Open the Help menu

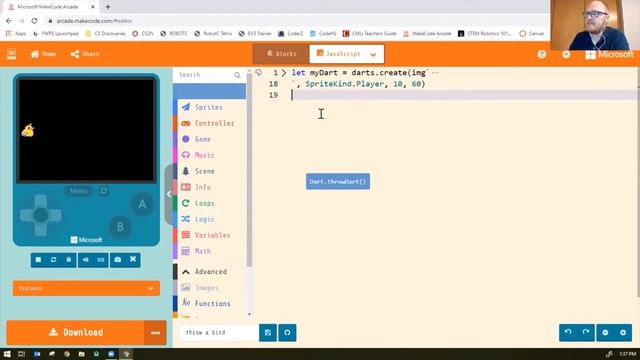(542, 54)
